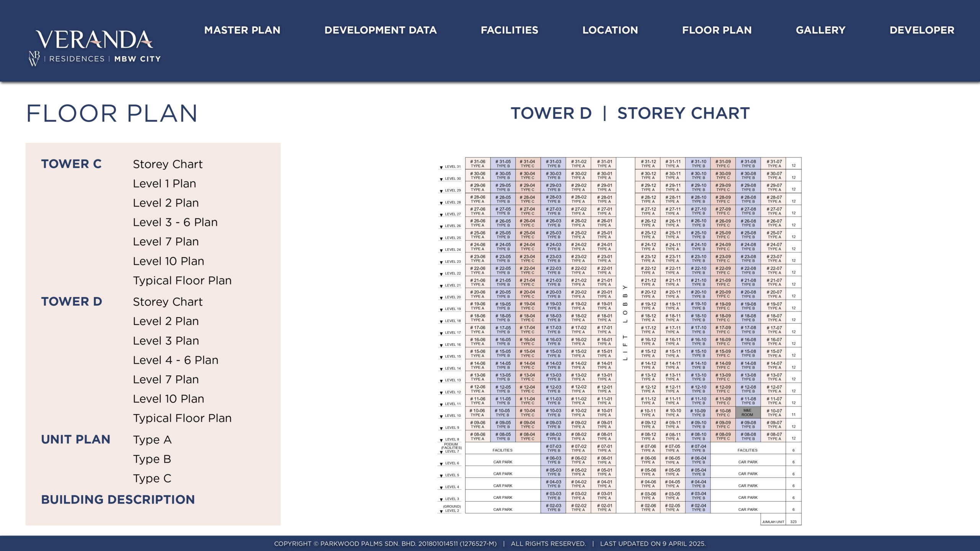Select Floor Plan in top navigation
This screenshot has width=980, height=551.
click(717, 30)
